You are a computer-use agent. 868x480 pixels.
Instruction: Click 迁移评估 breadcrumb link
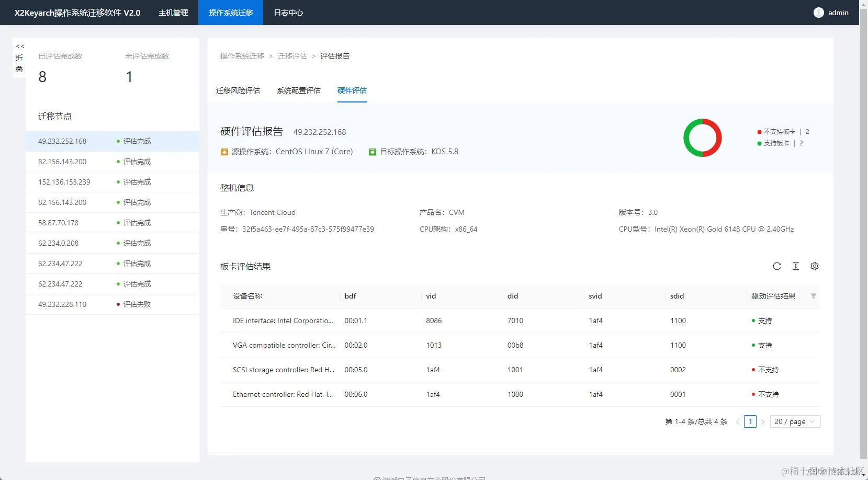pos(292,56)
